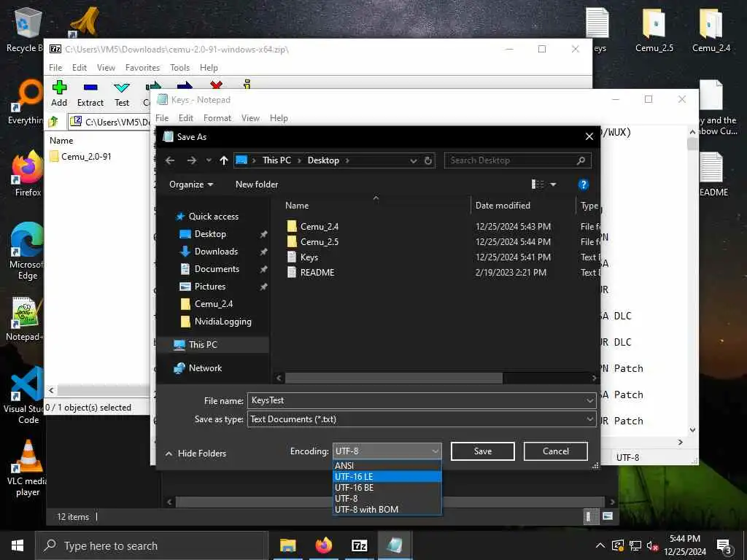
Task: Open Windows Start menu
Action: [x=18, y=545]
